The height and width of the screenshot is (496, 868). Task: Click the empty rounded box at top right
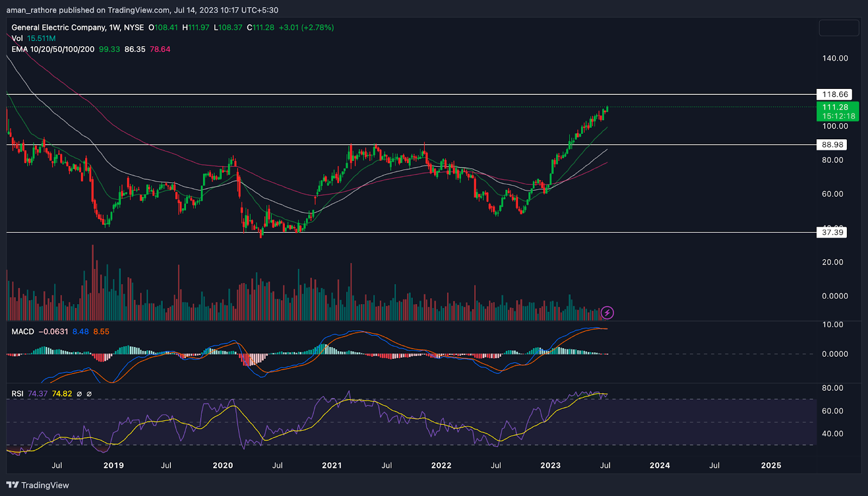pyautogui.click(x=839, y=28)
